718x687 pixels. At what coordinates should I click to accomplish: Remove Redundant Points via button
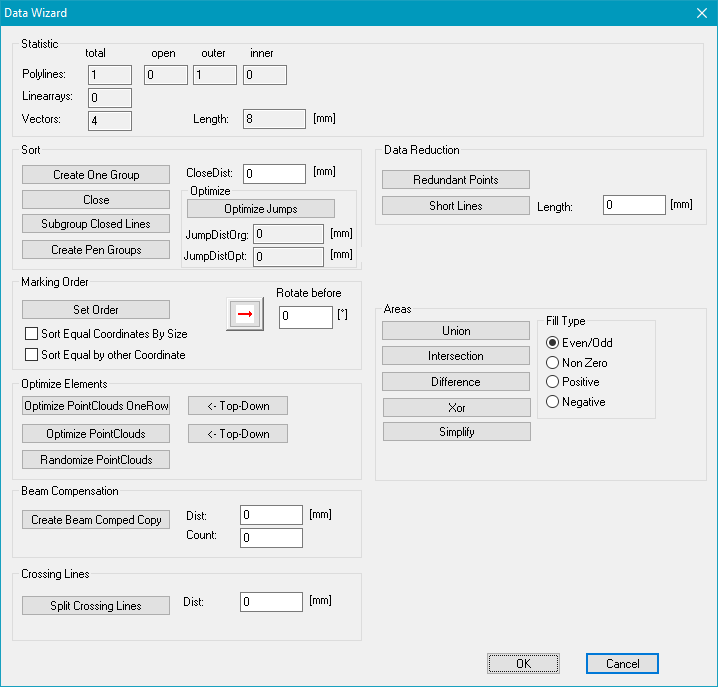point(456,180)
